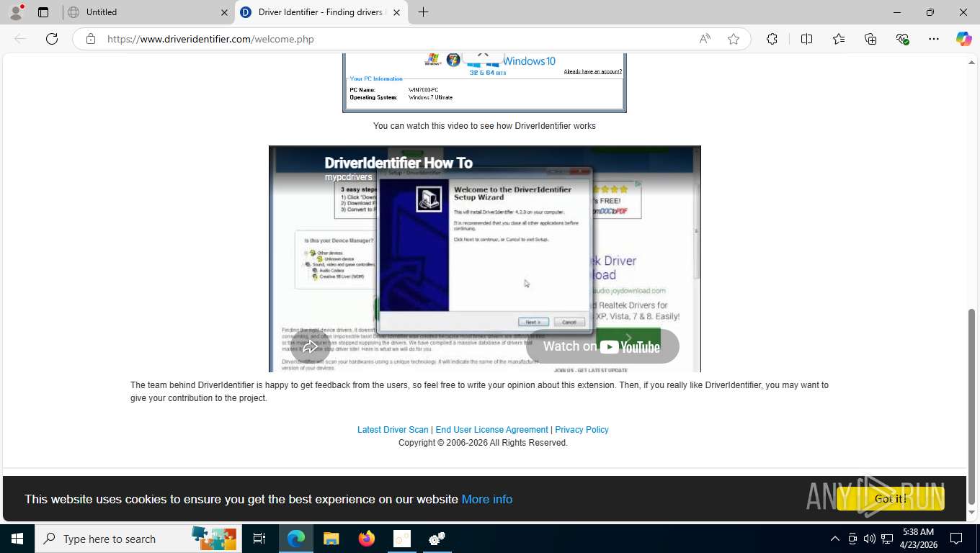The image size is (980, 553).
Task: Open the Copilot sidebar icon
Action: (x=964, y=39)
